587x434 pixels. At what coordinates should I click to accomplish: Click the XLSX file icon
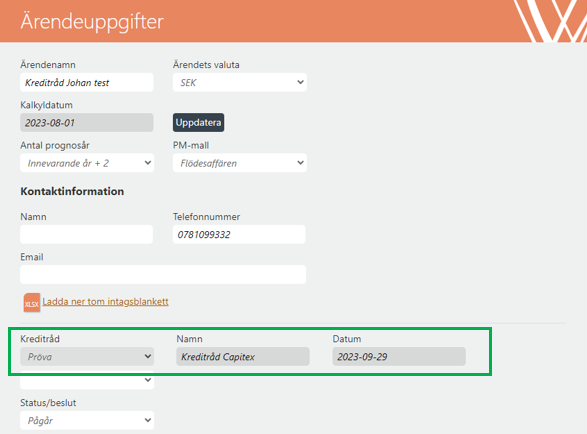tap(32, 303)
